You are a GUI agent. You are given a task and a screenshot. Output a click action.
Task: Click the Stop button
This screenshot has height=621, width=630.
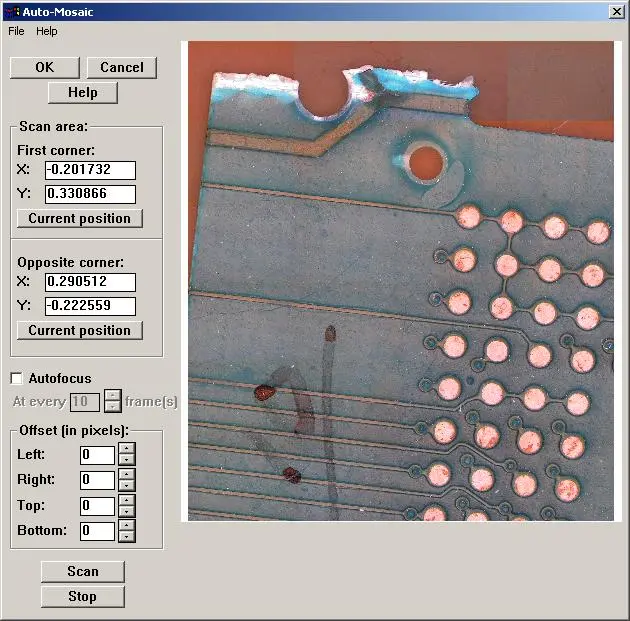tap(83, 597)
